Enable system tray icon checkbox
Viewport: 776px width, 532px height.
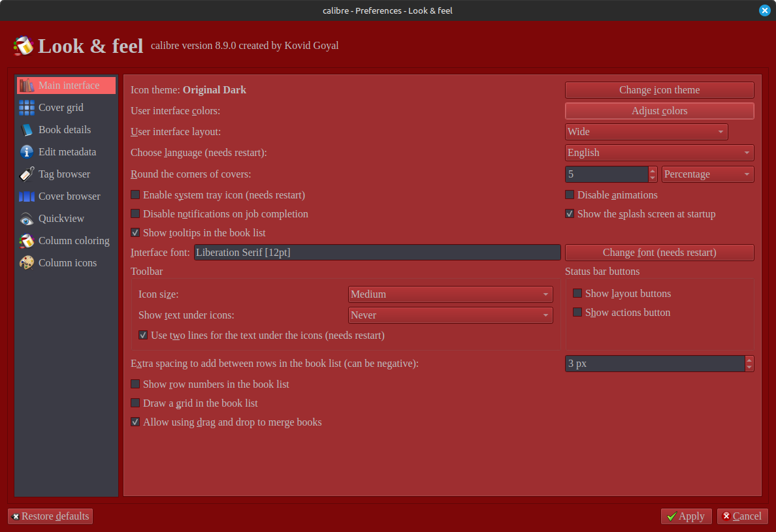[135, 195]
